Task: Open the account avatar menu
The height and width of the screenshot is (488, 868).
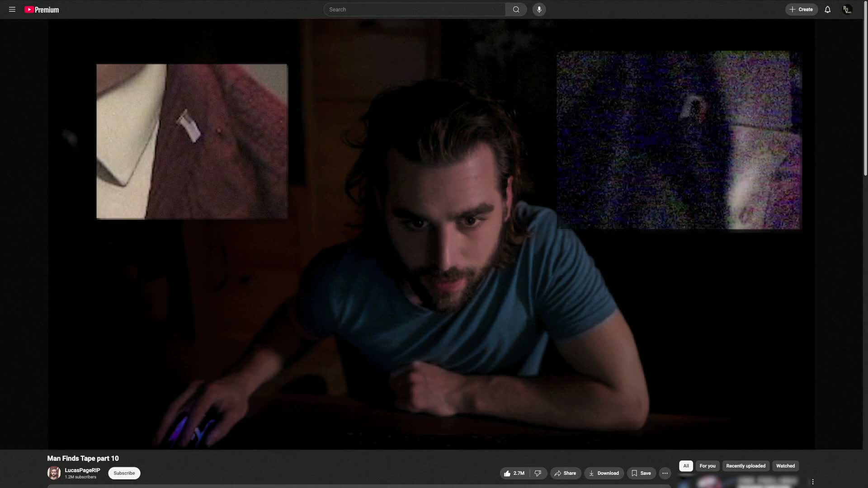Action: pyautogui.click(x=847, y=9)
